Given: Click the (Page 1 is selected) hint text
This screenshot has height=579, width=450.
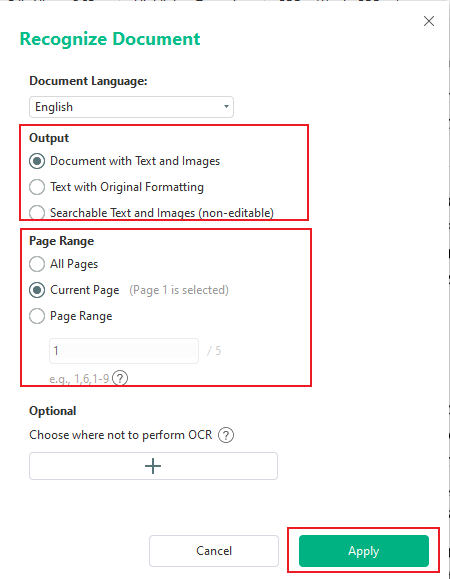Looking at the screenshot, I should click(179, 290).
